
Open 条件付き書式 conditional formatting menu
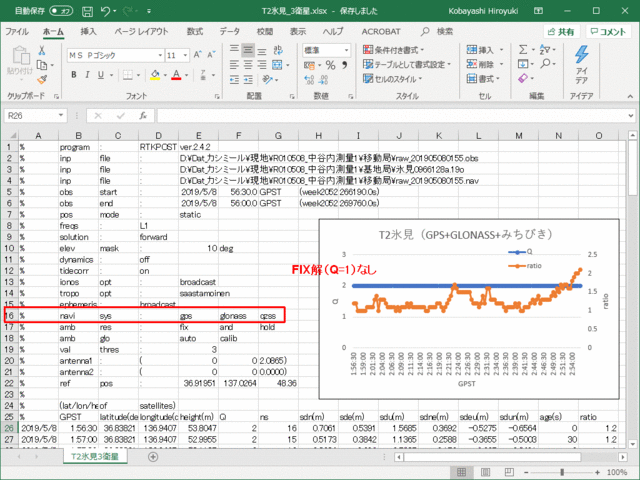tap(393, 50)
